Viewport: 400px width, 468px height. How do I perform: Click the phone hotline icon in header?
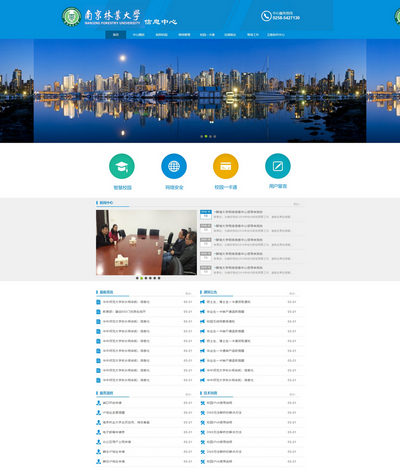266,16
